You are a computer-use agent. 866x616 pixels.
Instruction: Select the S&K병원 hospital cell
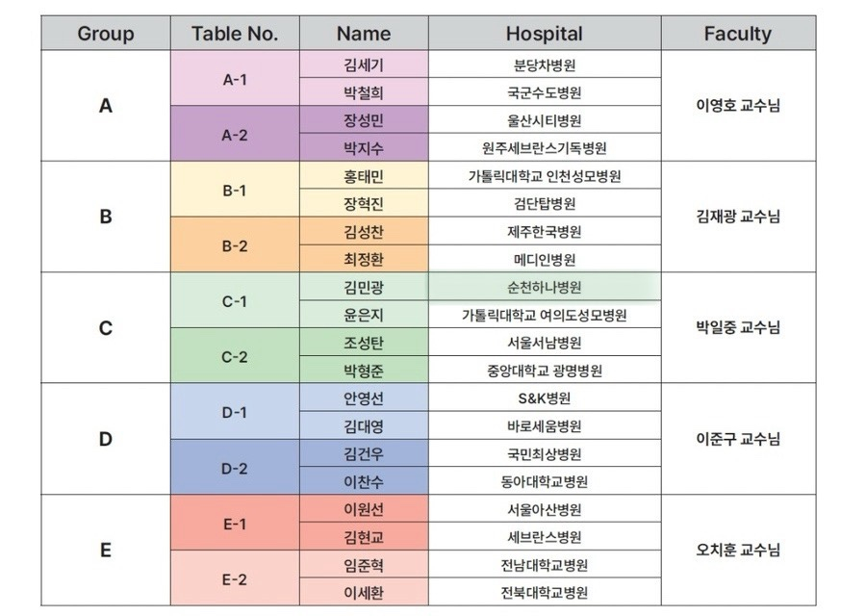coord(545,398)
